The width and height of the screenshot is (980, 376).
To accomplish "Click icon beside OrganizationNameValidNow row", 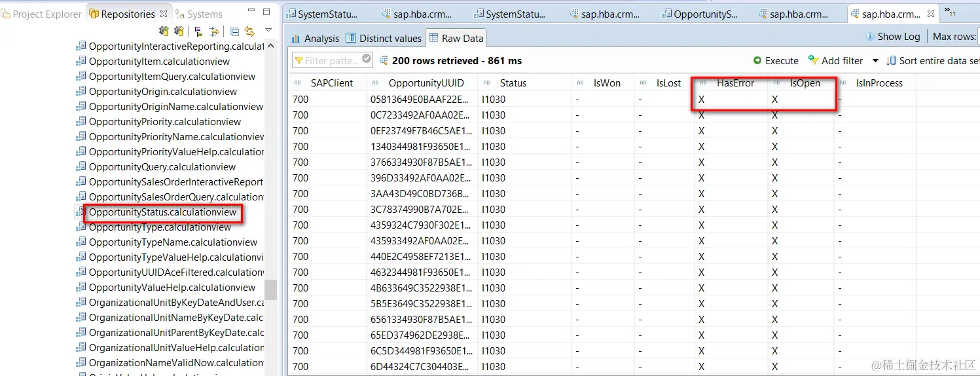I will (x=81, y=362).
